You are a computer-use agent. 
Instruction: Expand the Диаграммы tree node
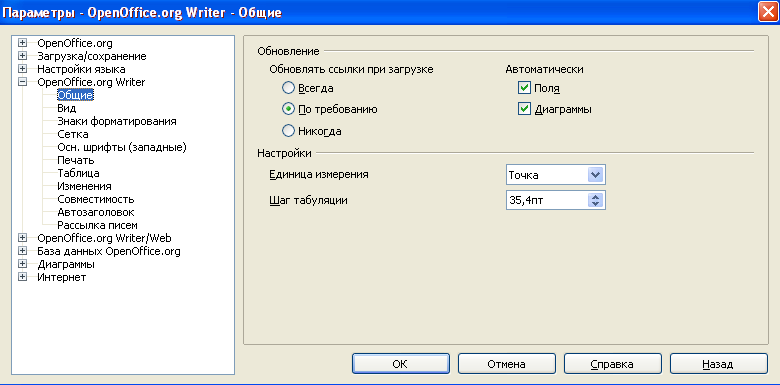click(x=22, y=264)
